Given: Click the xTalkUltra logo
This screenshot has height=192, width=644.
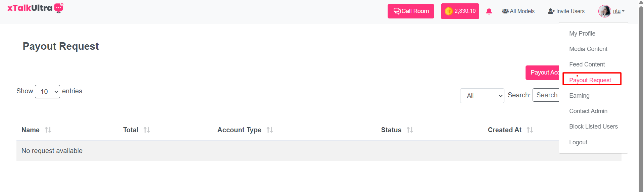Looking at the screenshot, I should click(x=35, y=8).
